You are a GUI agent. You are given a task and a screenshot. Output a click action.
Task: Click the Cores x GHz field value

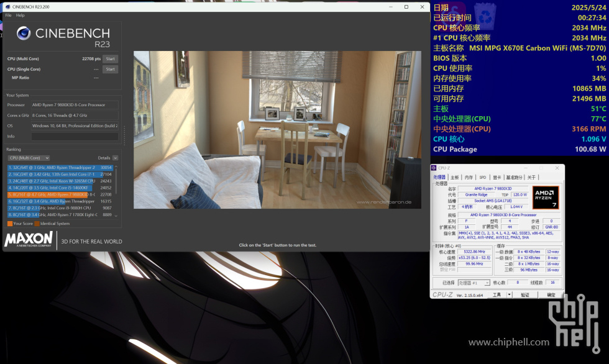[75, 116]
